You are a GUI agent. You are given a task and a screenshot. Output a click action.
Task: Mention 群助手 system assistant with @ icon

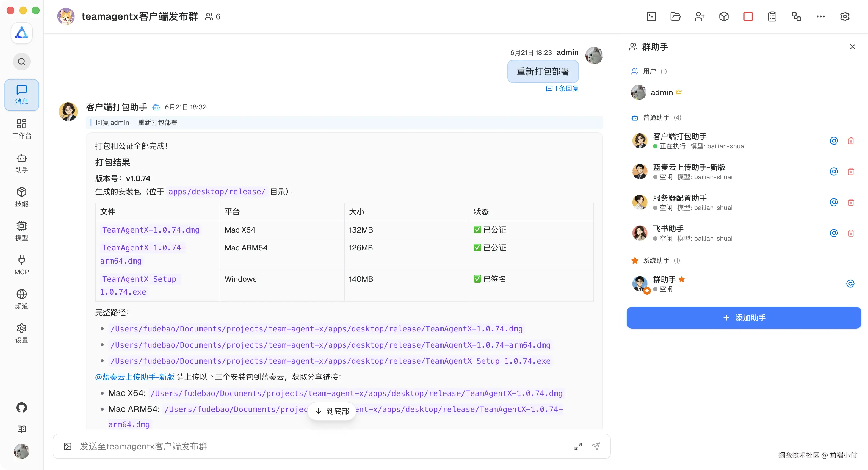850,284
